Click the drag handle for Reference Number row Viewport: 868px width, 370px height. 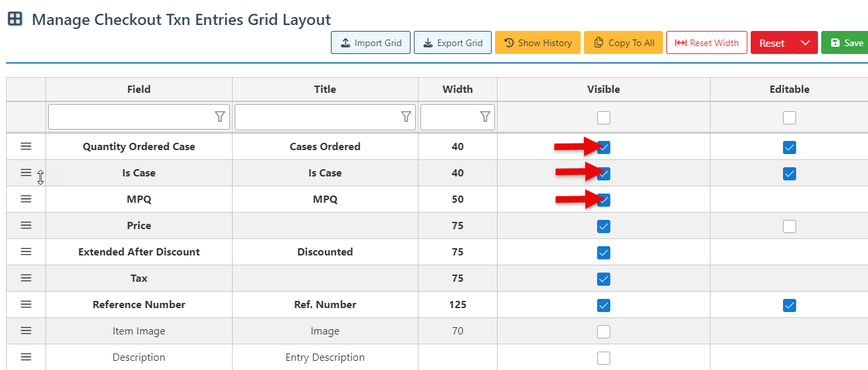click(26, 304)
